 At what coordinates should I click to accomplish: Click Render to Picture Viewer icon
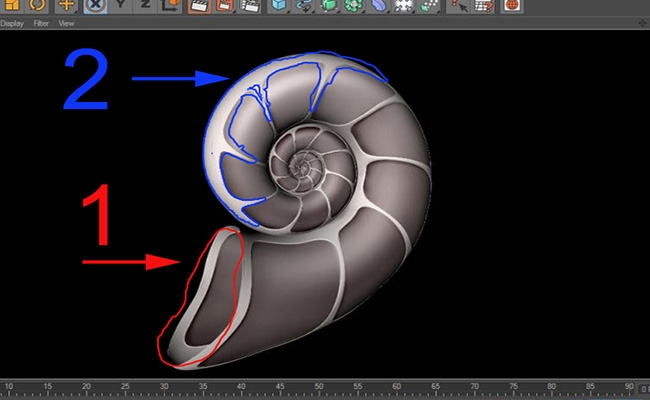pyautogui.click(x=224, y=6)
